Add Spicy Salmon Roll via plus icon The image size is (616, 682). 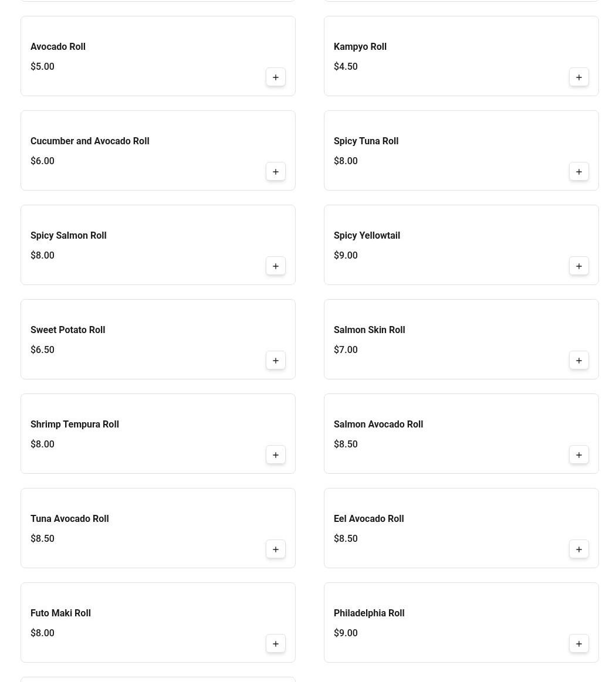[276, 266]
